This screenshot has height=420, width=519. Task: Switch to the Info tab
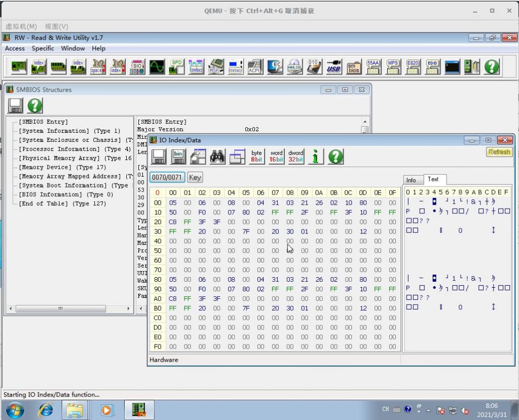411,180
